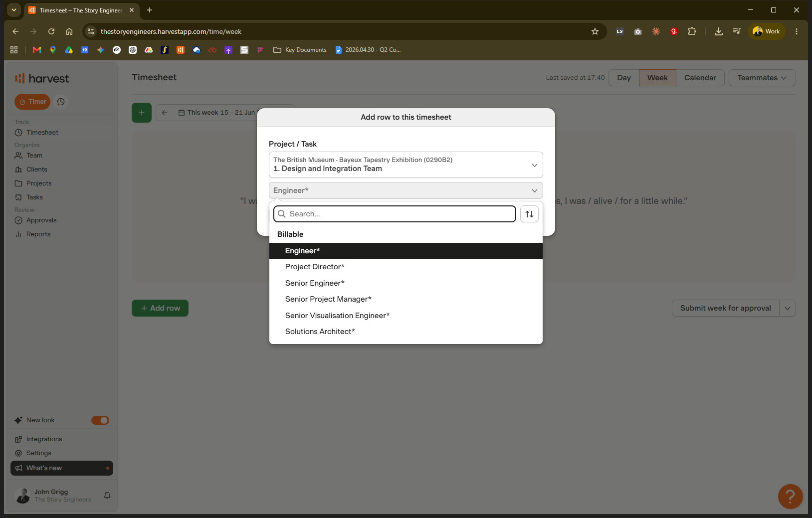Start the orange Timer button
This screenshot has width=812, height=518.
pos(32,102)
